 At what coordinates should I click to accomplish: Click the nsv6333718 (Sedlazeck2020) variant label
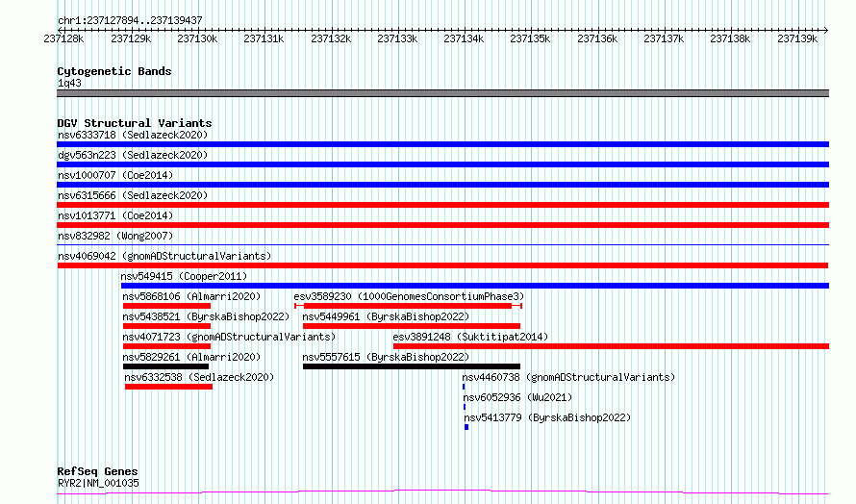point(133,135)
